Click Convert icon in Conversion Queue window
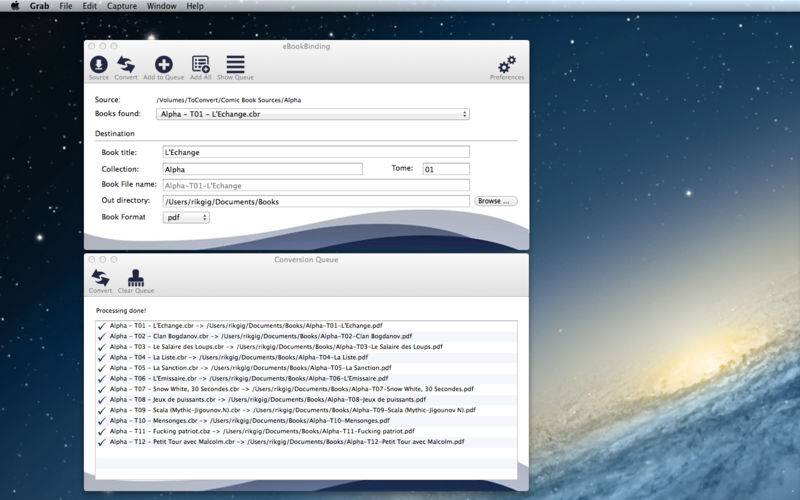The height and width of the screenshot is (500, 800). [x=100, y=278]
